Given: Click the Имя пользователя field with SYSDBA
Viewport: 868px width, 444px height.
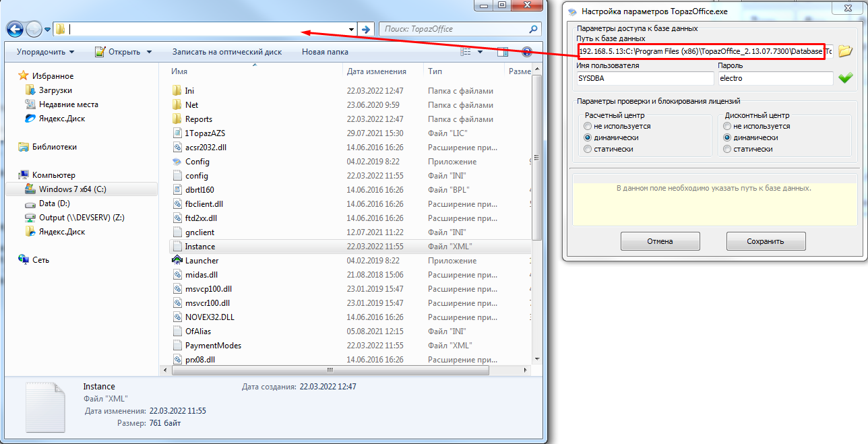Looking at the screenshot, I should point(645,78).
